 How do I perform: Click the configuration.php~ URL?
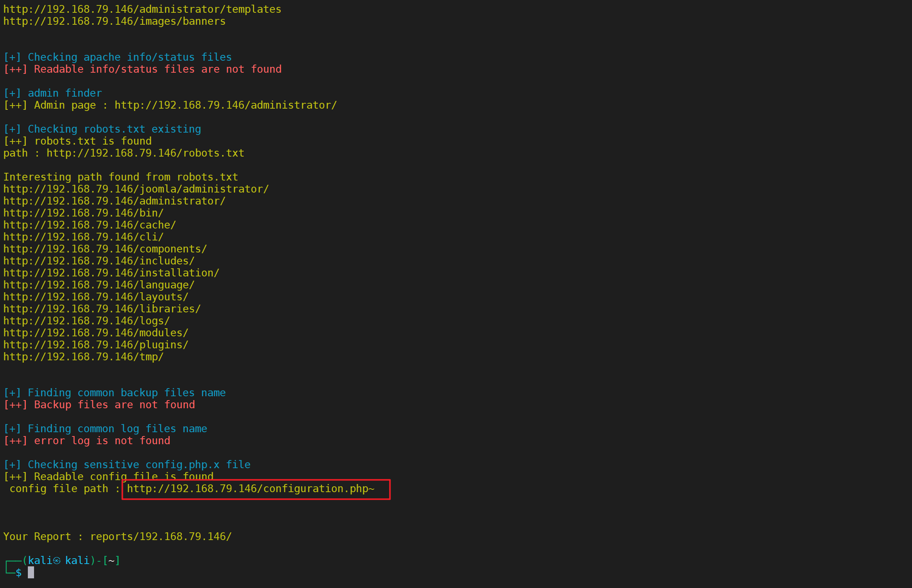[x=251, y=489]
